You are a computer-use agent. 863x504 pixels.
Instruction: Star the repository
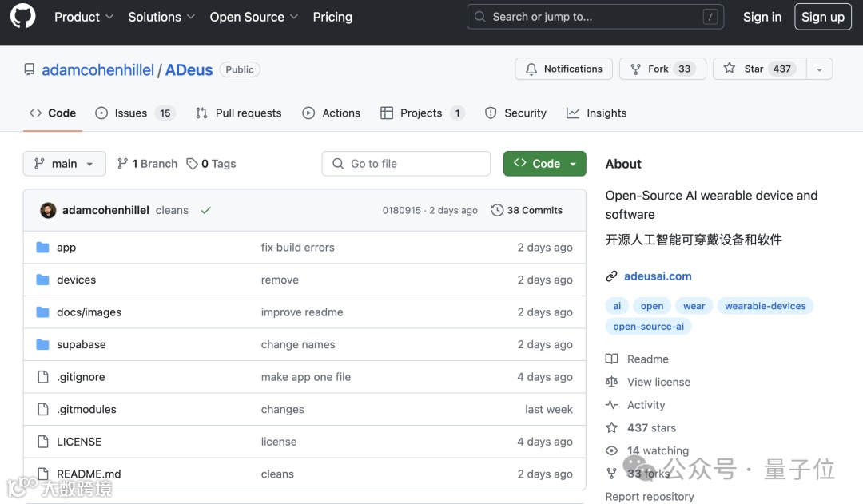coord(760,69)
